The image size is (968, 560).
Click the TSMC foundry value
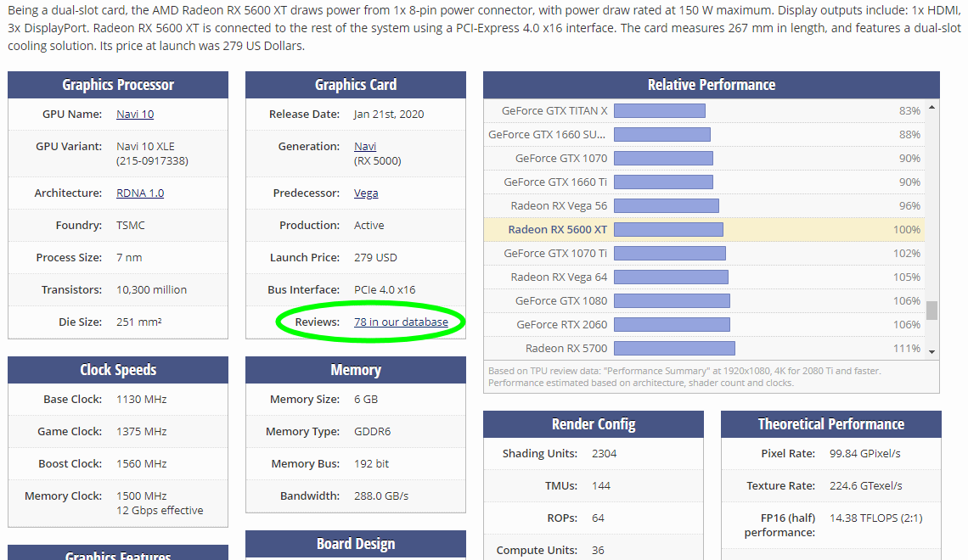pyautogui.click(x=130, y=225)
